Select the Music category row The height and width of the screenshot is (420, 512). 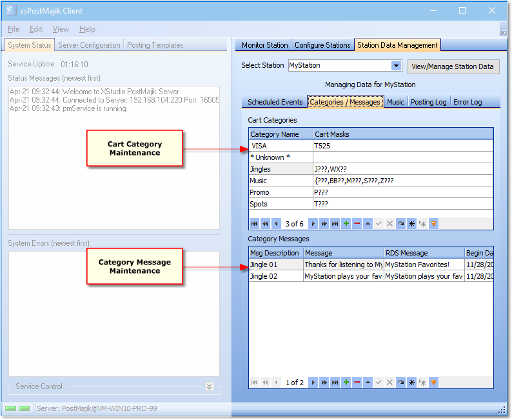(x=371, y=181)
